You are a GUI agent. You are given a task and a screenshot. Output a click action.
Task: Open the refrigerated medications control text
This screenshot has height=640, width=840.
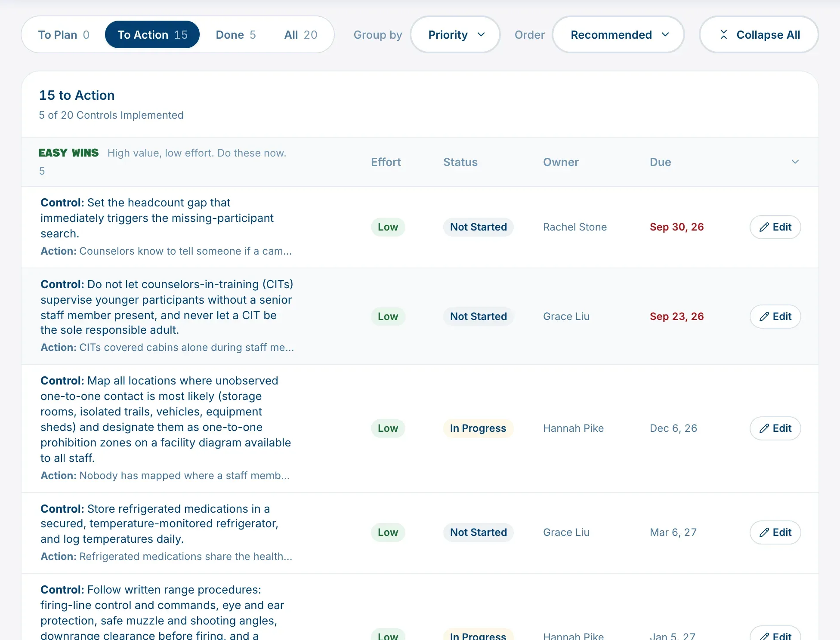[x=160, y=524]
